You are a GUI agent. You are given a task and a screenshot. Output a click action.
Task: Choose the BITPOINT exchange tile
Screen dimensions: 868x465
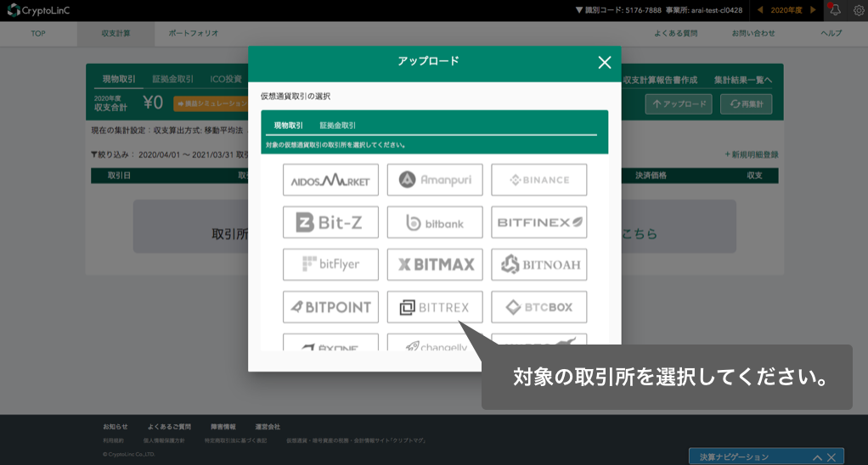pos(330,307)
